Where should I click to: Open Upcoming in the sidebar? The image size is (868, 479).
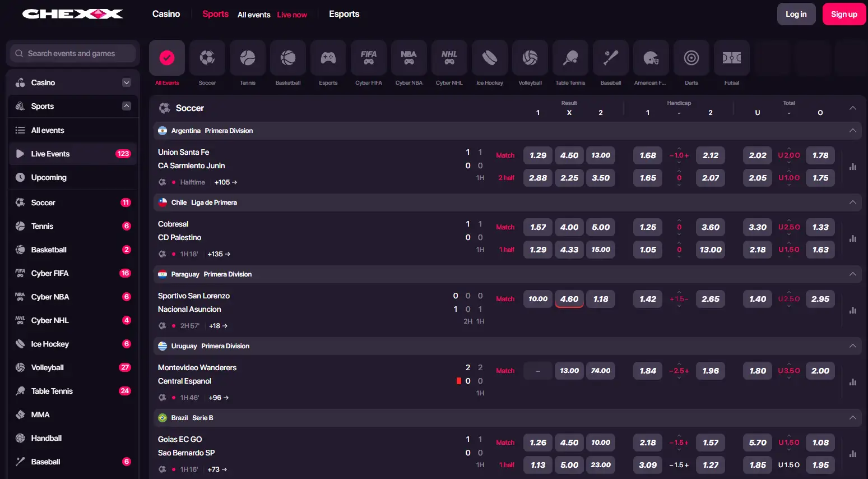click(x=73, y=177)
